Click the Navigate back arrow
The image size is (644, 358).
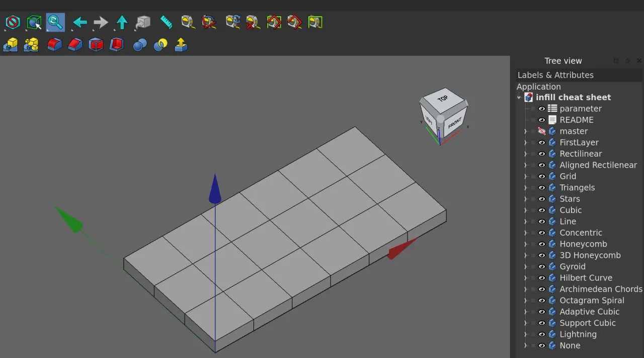click(x=79, y=22)
